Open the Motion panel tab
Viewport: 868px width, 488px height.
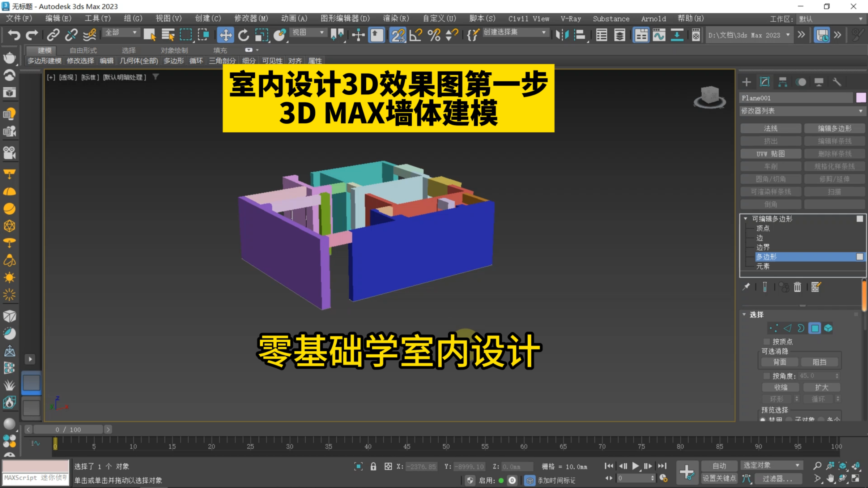801,82
